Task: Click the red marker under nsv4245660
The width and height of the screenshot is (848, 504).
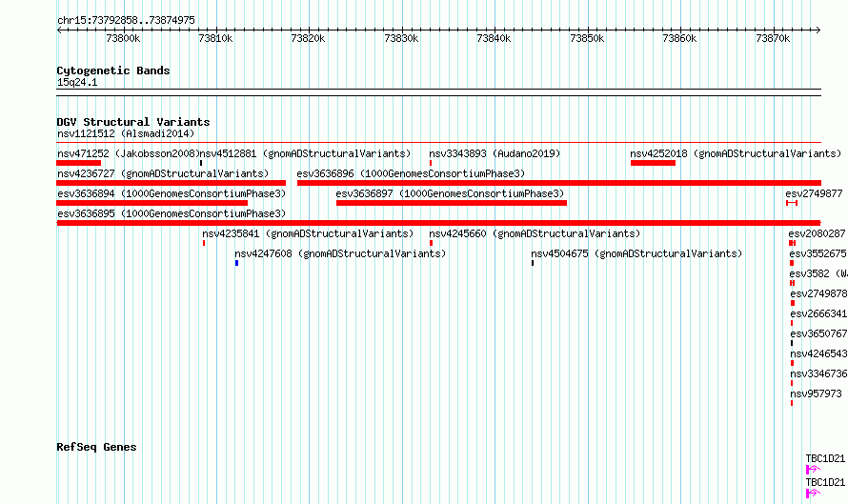Action: (x=431, y=243)
